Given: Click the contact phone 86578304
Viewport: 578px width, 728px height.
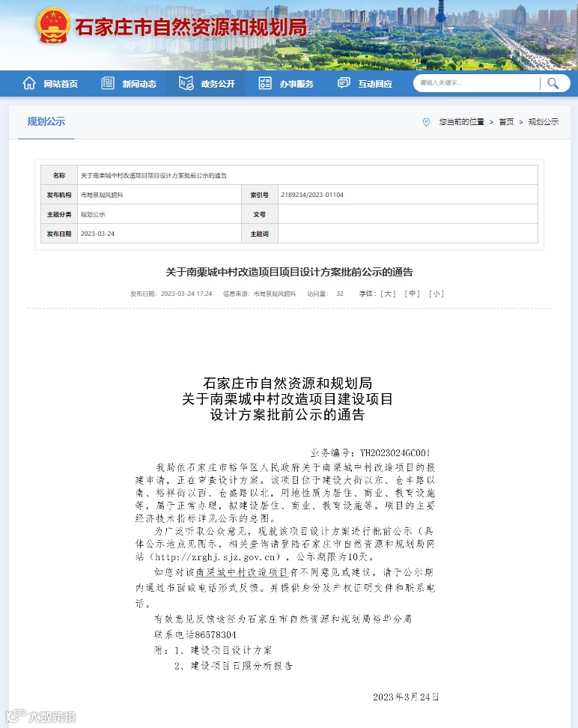Looking at the screenshot, I should (x=216, y=634).
